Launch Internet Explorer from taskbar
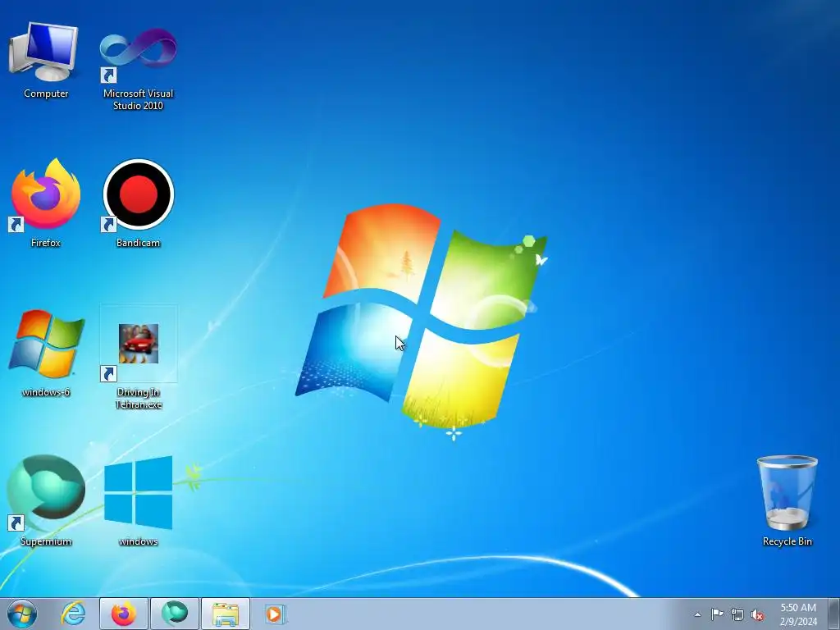The image size is (840, 630). click(x=73, y=614)
